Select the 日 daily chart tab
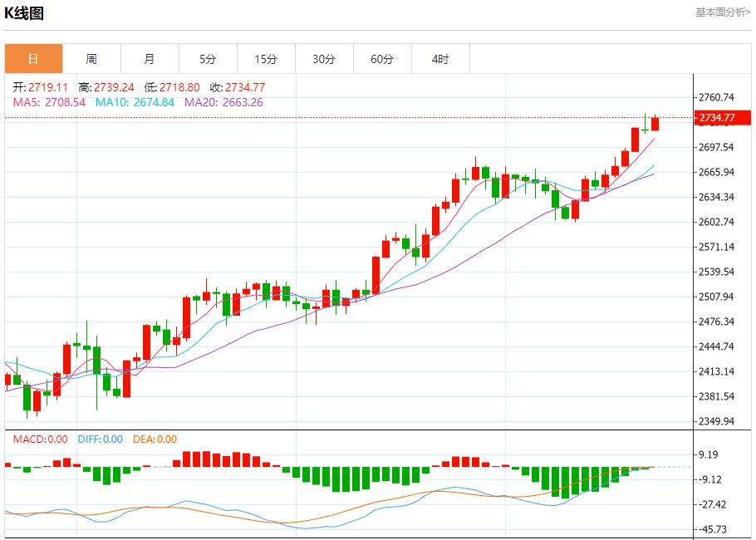Screen dimensions: 756x540 (33, 59)
